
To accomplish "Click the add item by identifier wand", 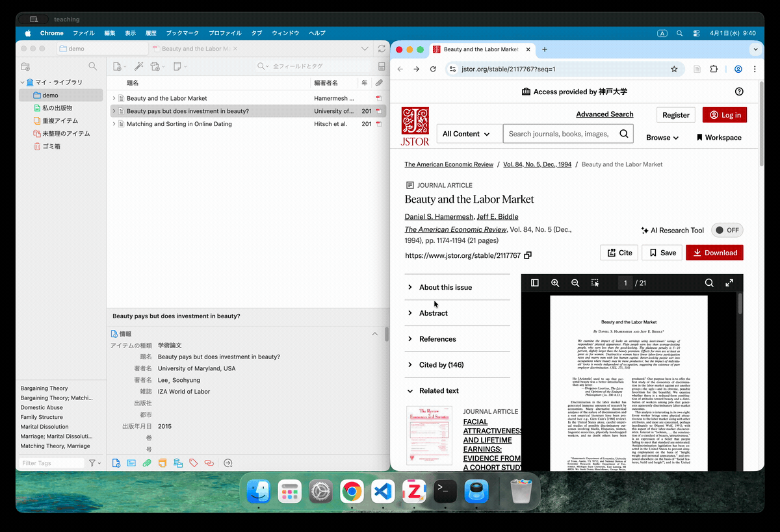I will coord(138,66).
